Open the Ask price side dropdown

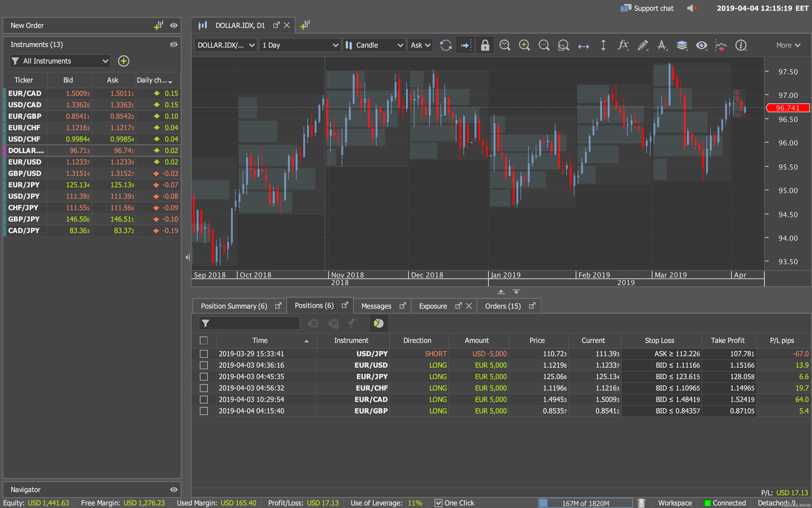tap(420, 45)
